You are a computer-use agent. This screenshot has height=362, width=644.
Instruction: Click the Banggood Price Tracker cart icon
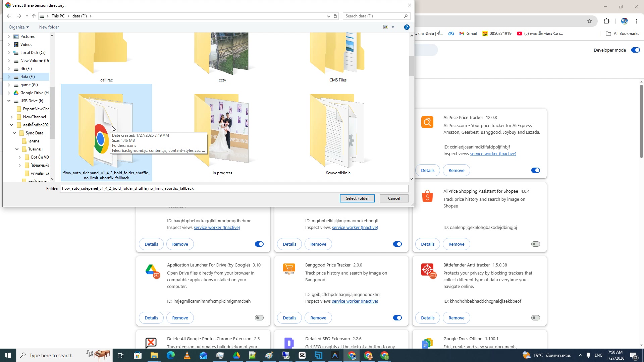click(289, 268)
